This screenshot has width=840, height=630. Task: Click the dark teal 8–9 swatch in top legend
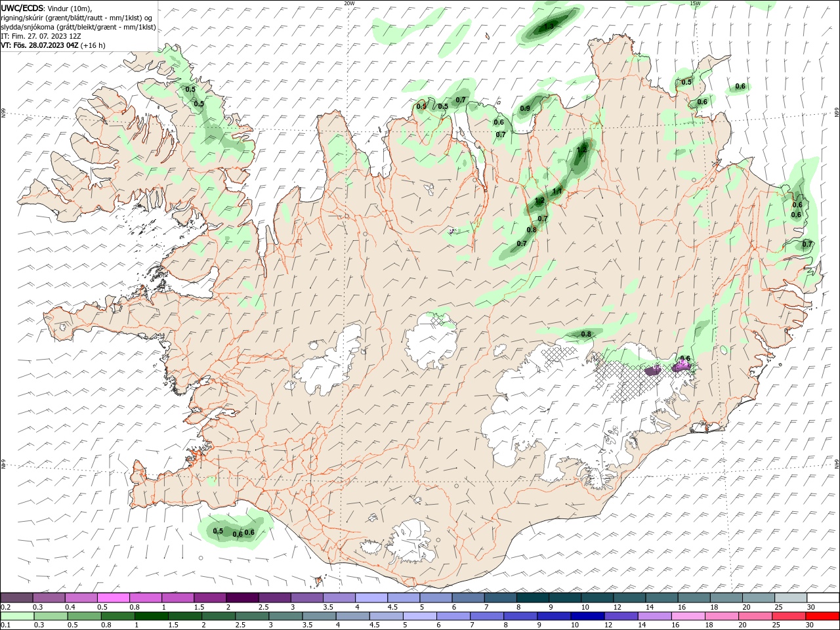coord(532,597)
